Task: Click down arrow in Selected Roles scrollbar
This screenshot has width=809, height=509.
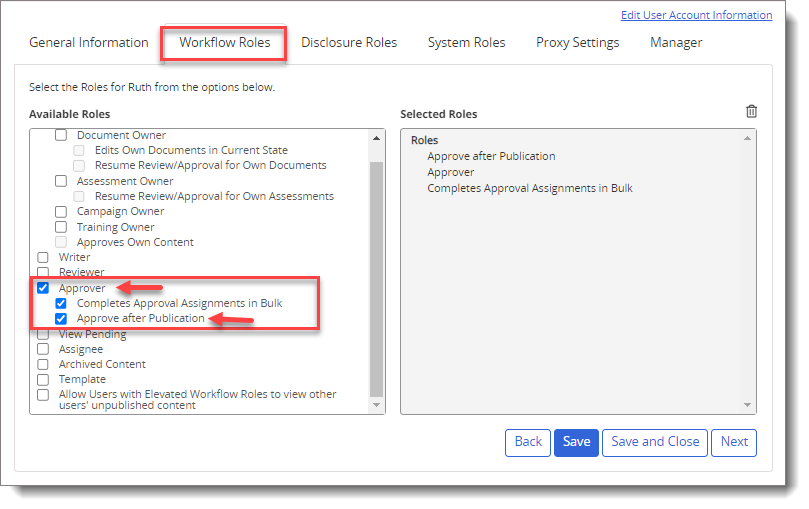Action: tap(748, 405)
